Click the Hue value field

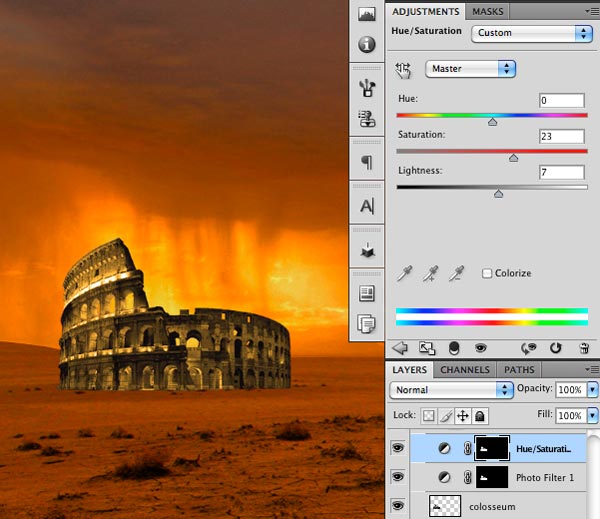[x=562, y=101]
